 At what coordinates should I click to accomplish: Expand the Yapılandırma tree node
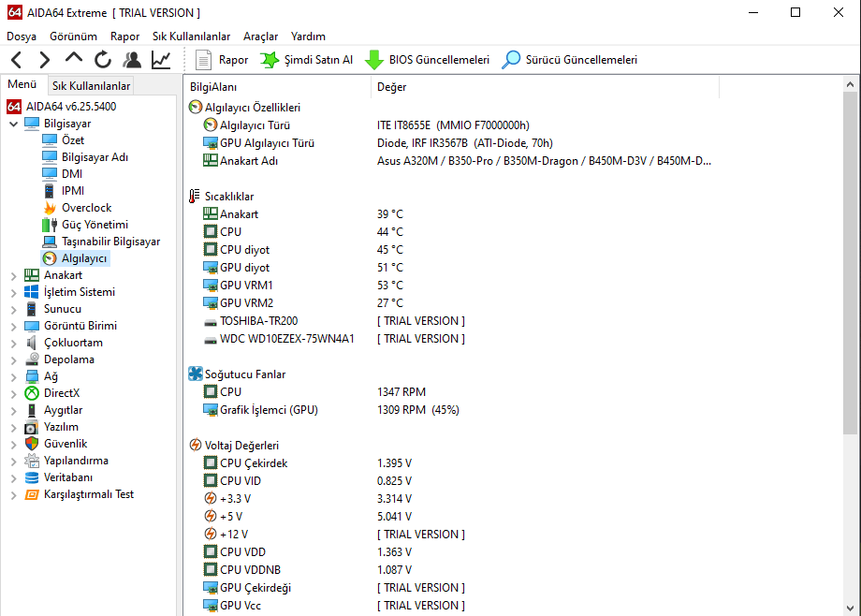click(14, 462)
